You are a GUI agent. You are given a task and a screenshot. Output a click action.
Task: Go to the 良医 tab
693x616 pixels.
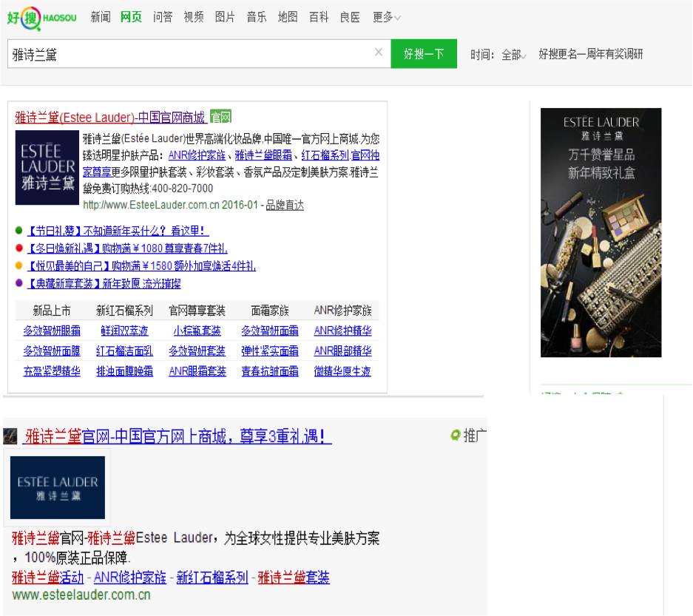(350, 17)
